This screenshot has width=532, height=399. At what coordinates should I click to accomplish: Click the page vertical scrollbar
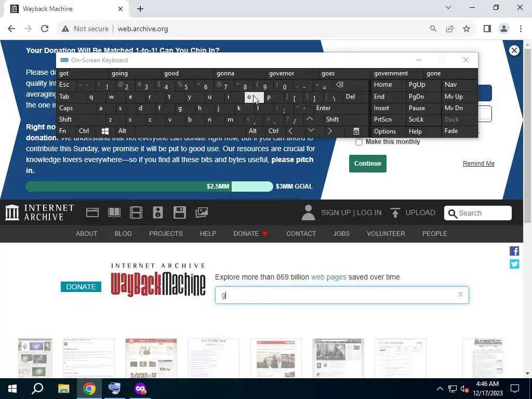[527, 136]
